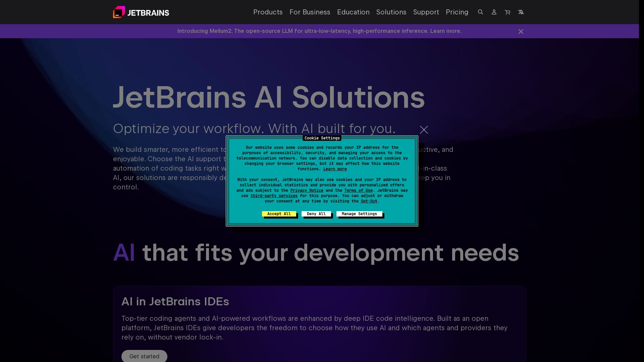
Task: Dismiss the purple Mellum2 announcement banner
Action: click(521, 32)
